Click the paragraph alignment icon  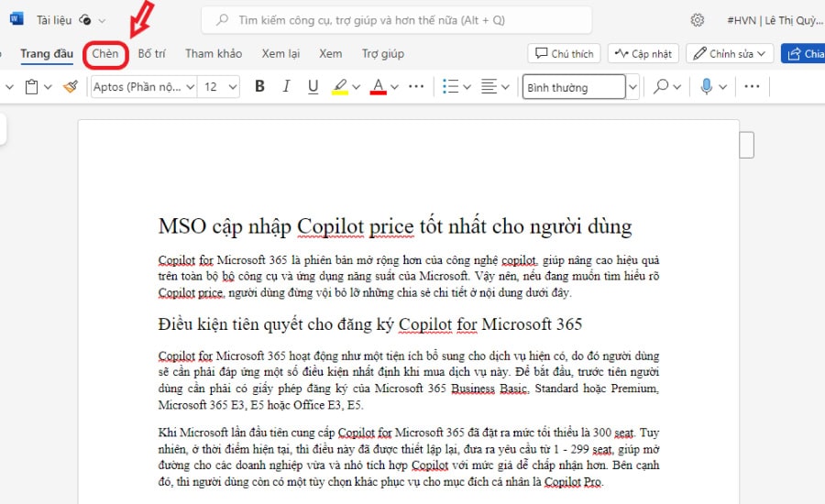[489, 86]
